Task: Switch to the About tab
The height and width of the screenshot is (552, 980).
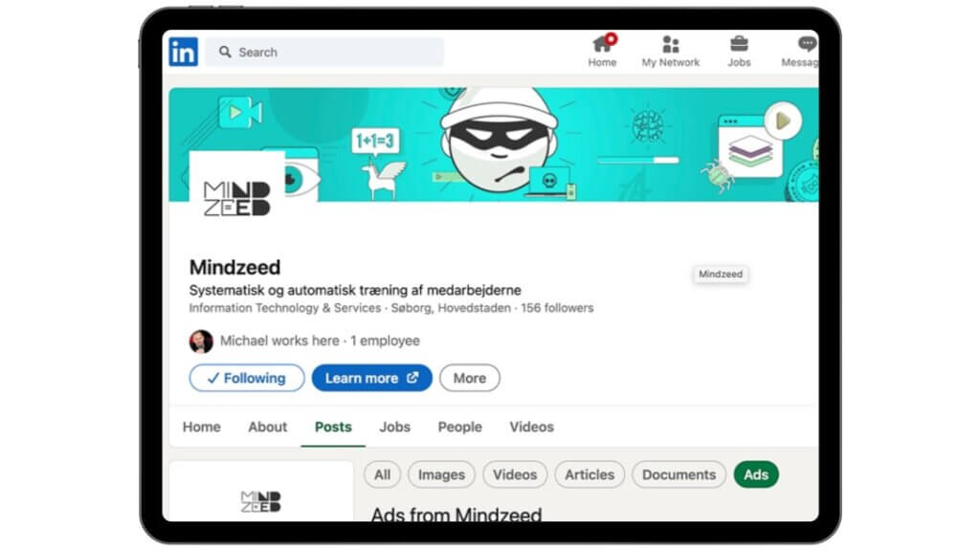Action: 268,427
